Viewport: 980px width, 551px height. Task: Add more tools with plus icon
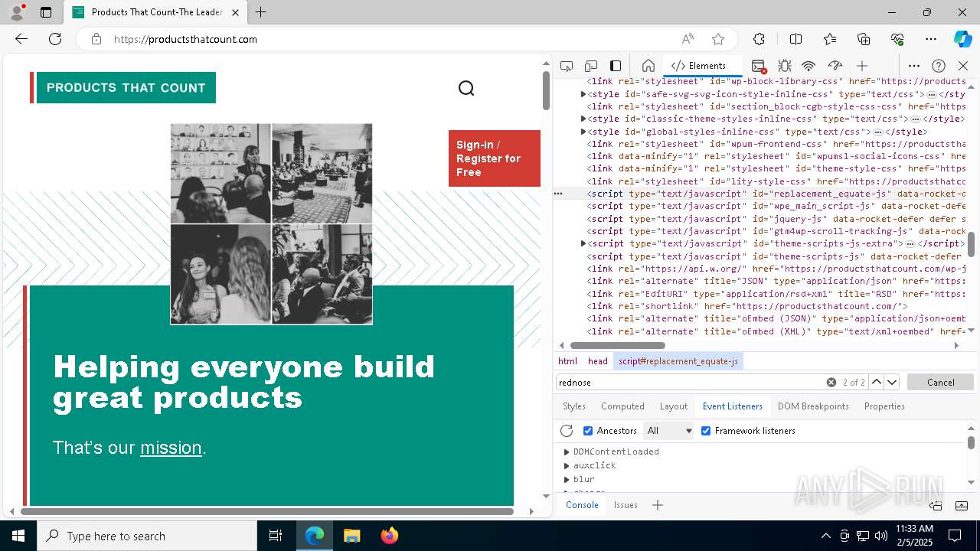point(862,66)
